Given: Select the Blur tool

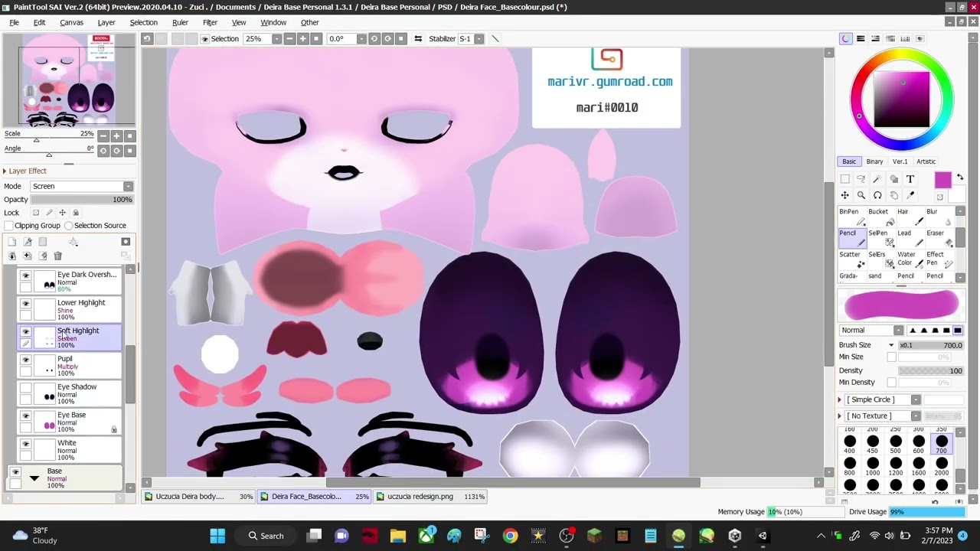Looking at the screenshot, I should 939,217.
